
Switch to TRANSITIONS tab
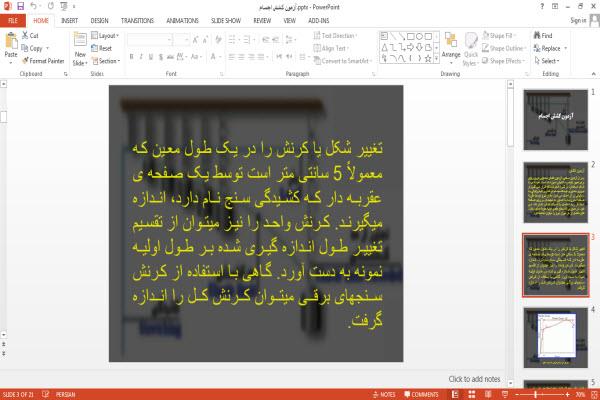pos(137,21)
